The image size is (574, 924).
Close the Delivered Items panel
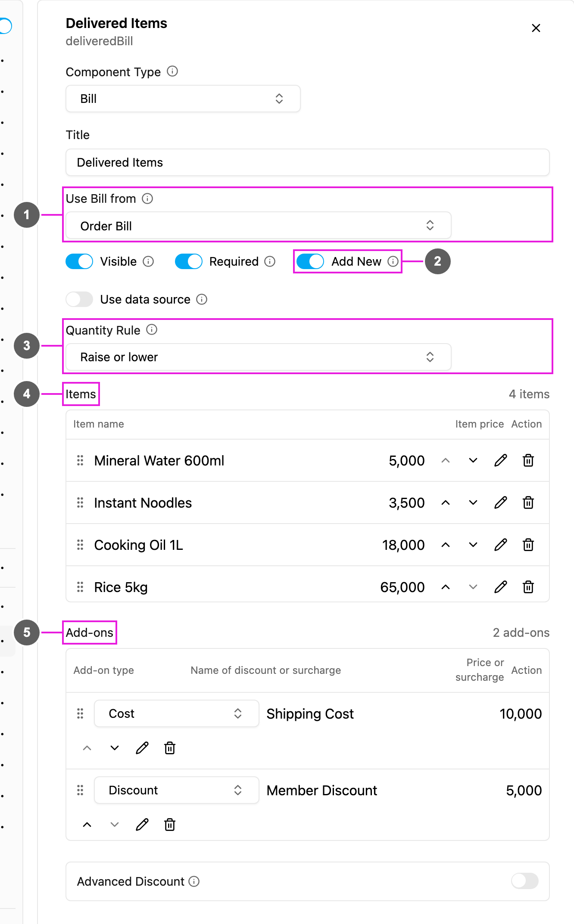click(x=536, y=28)
